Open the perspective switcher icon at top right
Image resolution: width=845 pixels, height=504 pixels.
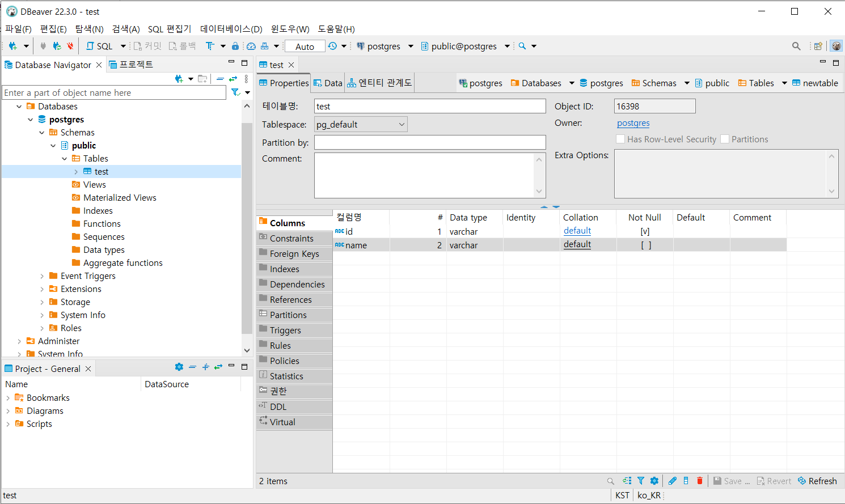coord(818,46)
